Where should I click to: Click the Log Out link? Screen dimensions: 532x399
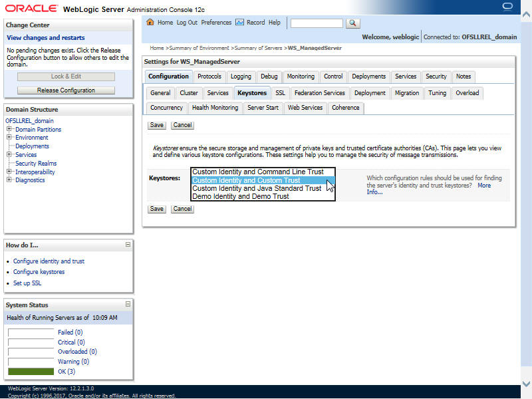coord(187,23)
